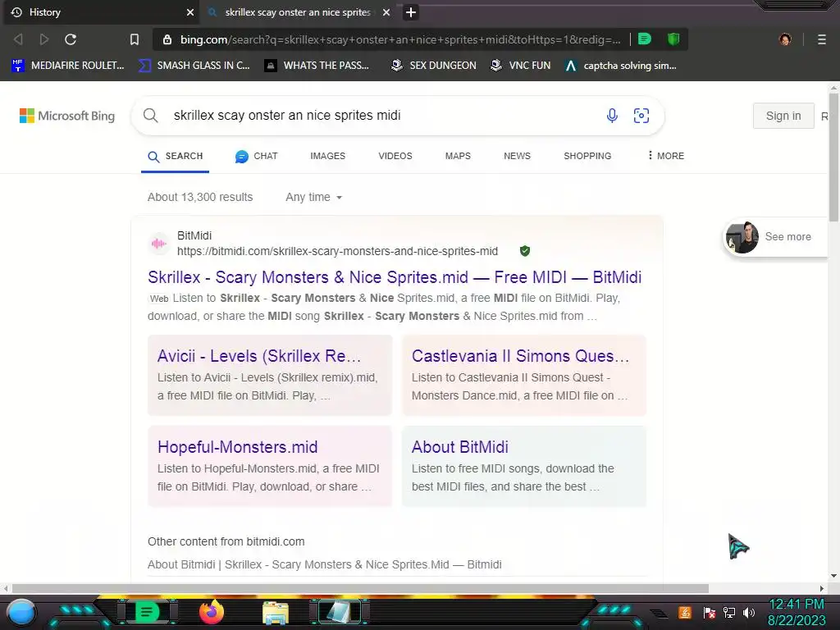The image size is (840, 630).
Task: Click the Start orb on the taskbar
Action: click(x=21, y=612)
